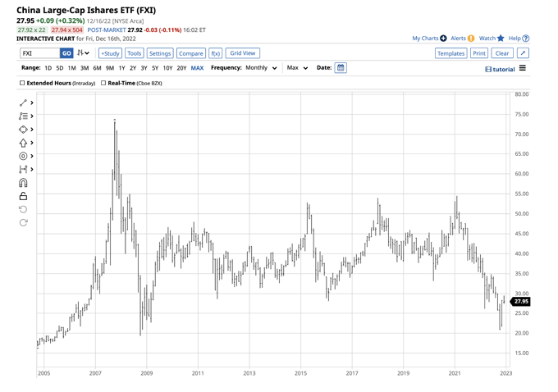This screenshot has height=392, width=558.
Task: Enable the Extended Hours checkbox
Action: click(x=22, y=83)
